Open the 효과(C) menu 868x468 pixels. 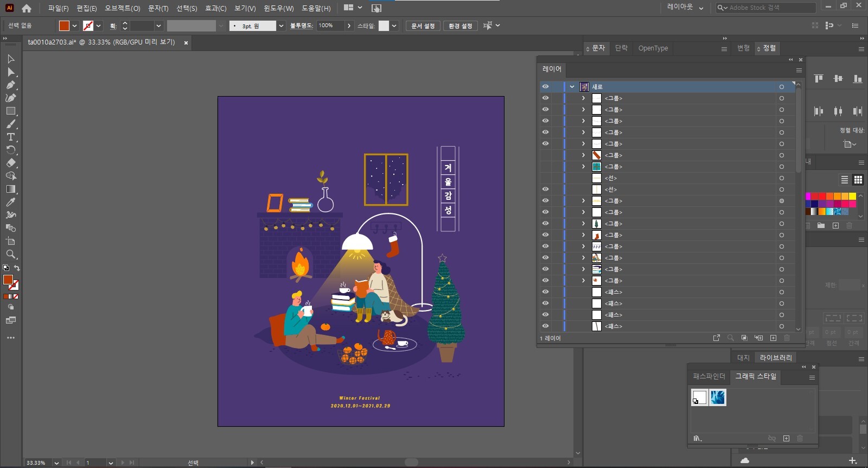215,8
